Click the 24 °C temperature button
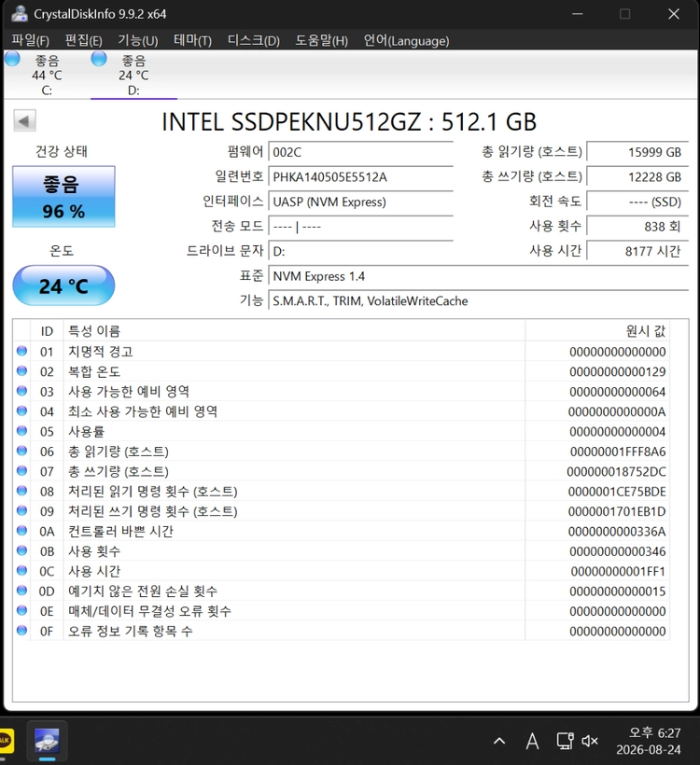Screen dimensions: 700x765 63,285
